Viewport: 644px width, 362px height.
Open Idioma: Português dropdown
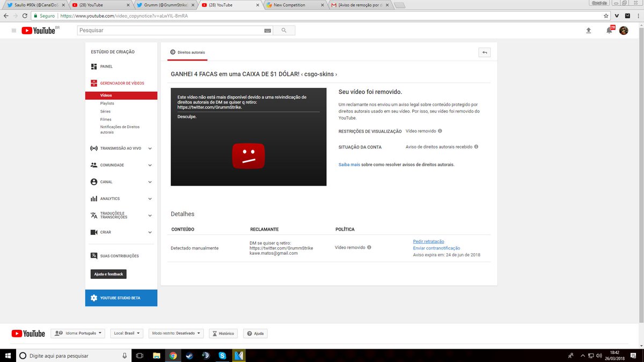click(x=78, y=333)
